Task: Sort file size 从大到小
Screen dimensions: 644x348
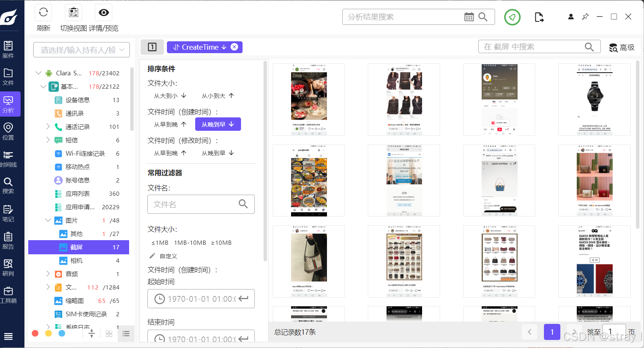Action: (170, 96)
